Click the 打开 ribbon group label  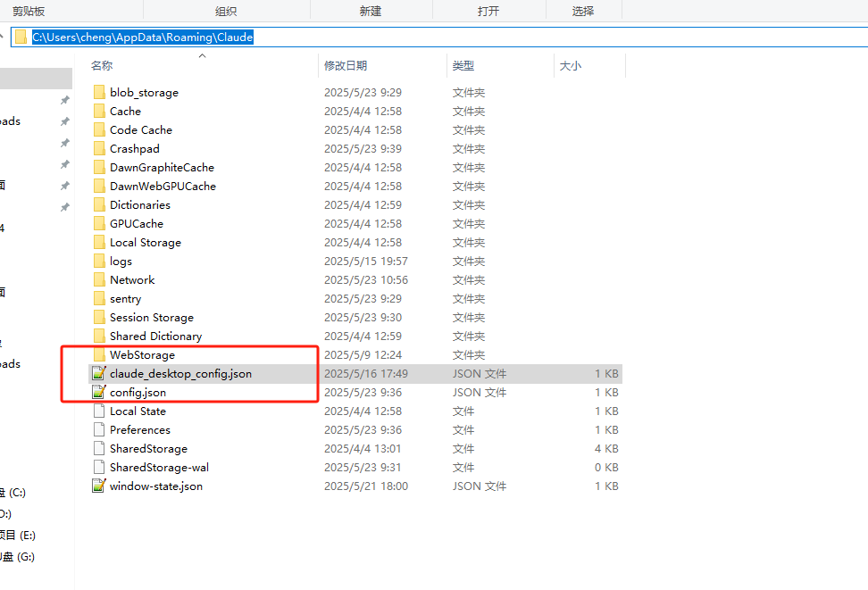coord(488,11)
